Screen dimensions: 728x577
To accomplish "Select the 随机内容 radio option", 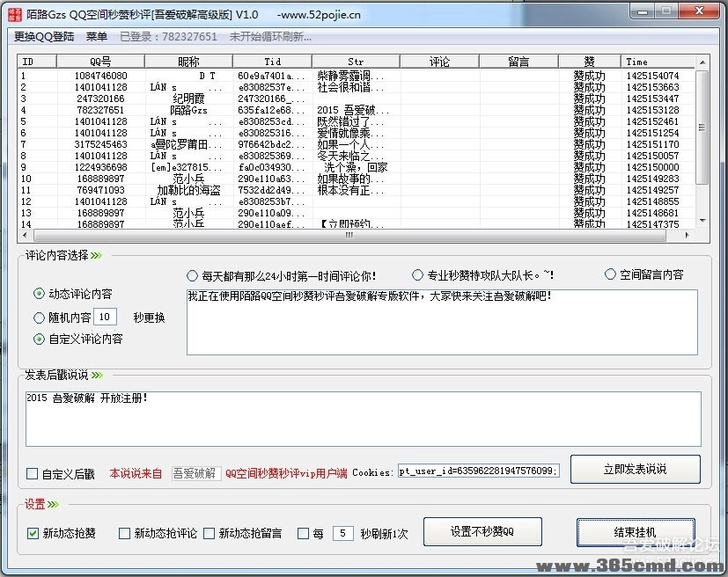I will (x=38, y=318).
